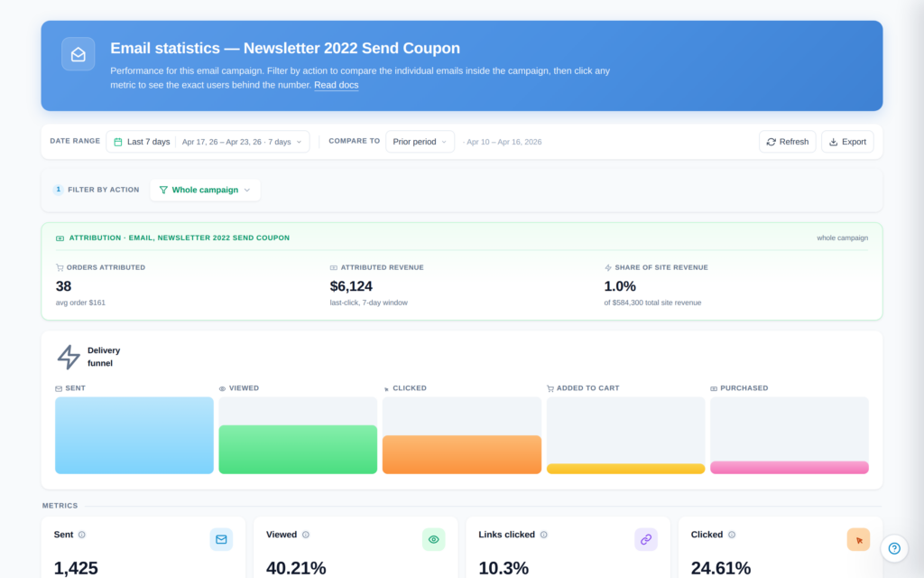Click the money icon beside Attributed Revenue

tap(334, 267)
